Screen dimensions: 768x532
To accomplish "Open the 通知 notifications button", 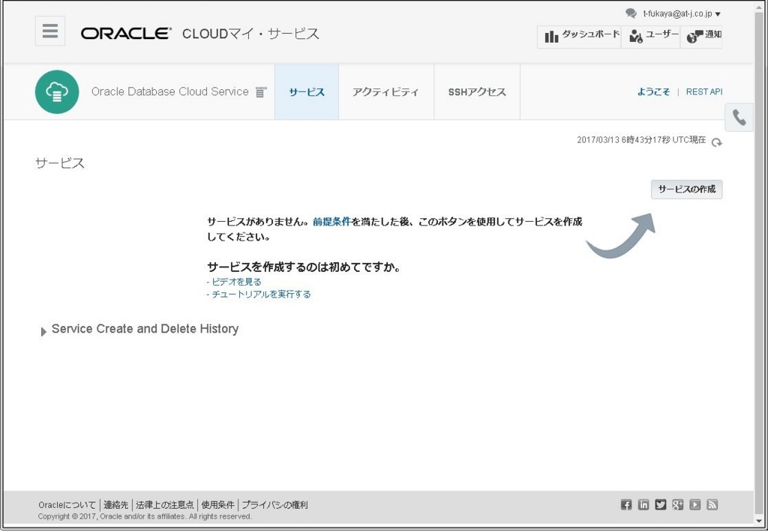I will (701, 37).
